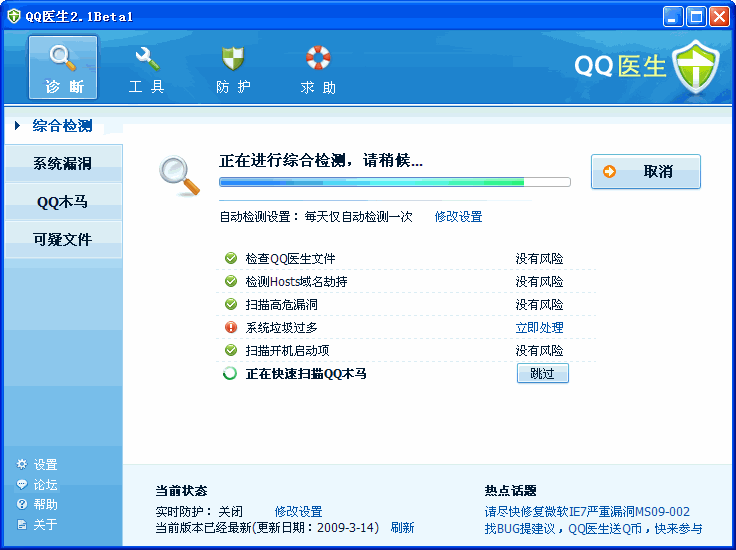Open link 找BUG提建议，QQ医生送Q币
The height and width of the screenshot is (550, 736).
(593, 528)
